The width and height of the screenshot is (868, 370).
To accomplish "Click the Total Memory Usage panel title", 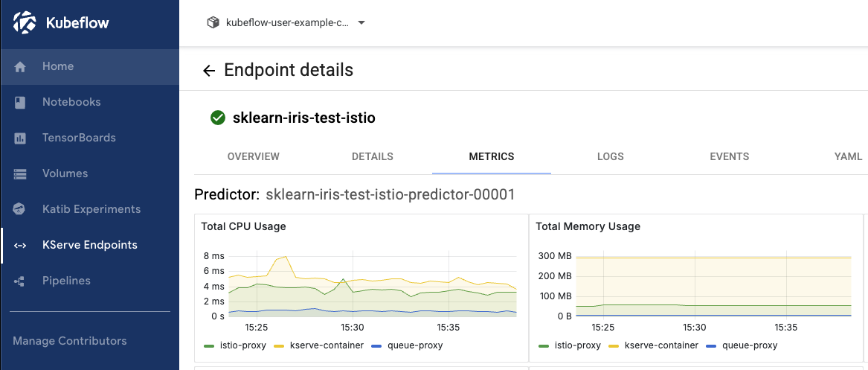I will (588, 226).
